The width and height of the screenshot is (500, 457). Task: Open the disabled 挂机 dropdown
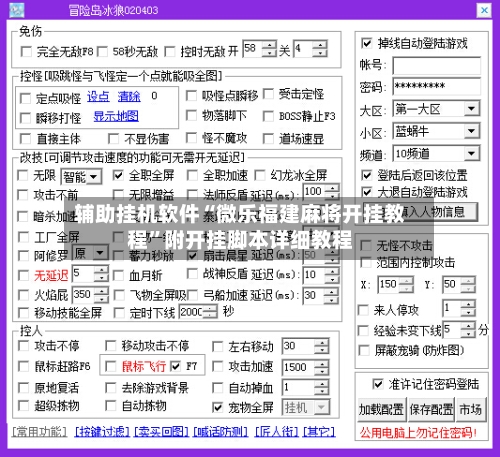click(322, 407)
